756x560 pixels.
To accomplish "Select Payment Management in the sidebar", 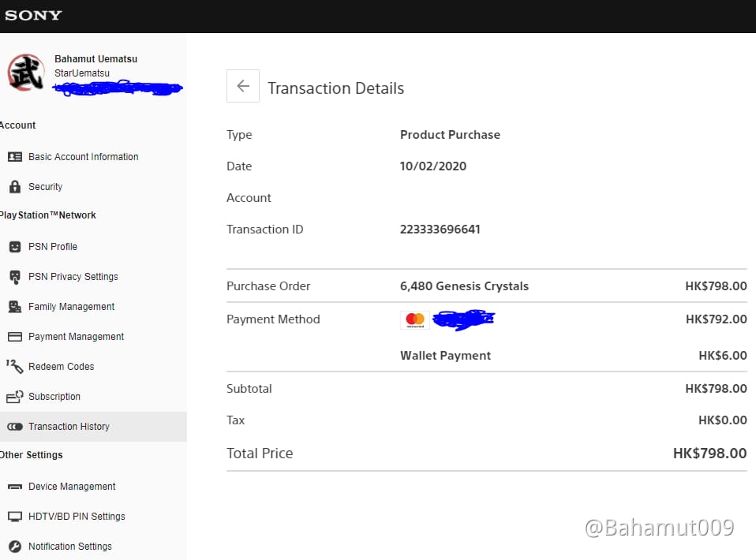I will pos(77,336).
